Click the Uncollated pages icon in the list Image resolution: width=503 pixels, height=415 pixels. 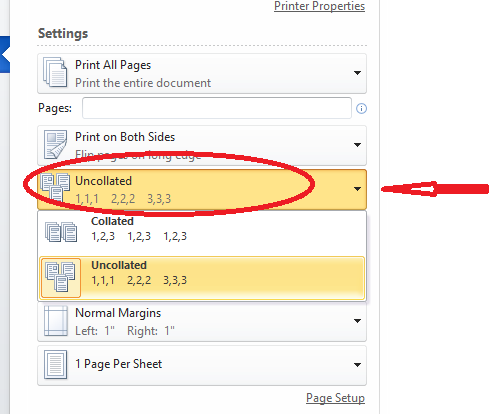point(60,277)
